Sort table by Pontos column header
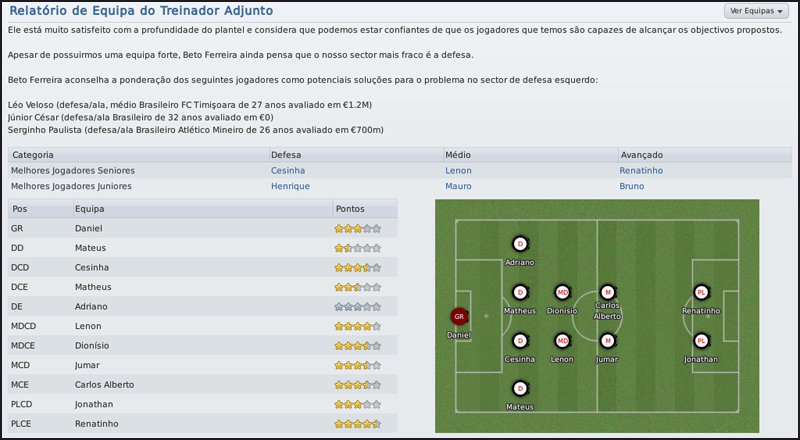The height and width of the screenshot is (440, 800). point(350,209)
